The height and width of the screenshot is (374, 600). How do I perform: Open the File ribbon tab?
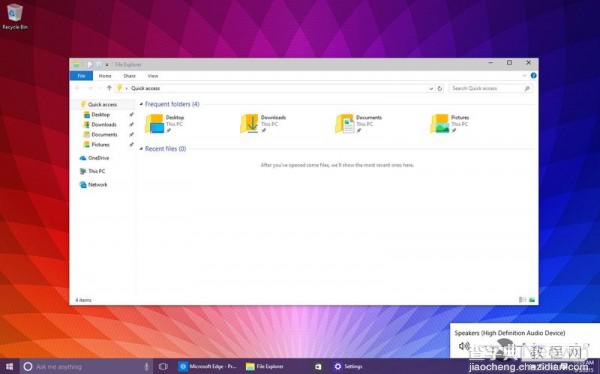click(x=81, y=76)
